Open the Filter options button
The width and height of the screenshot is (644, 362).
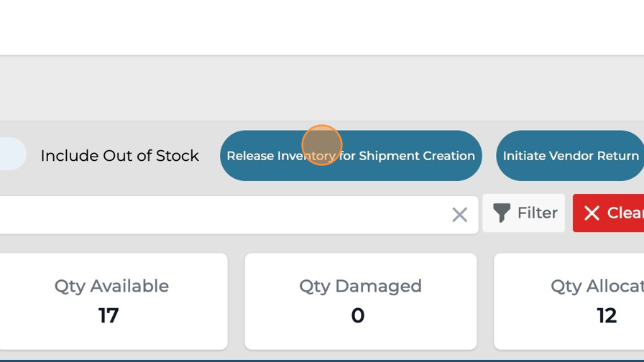524,213
